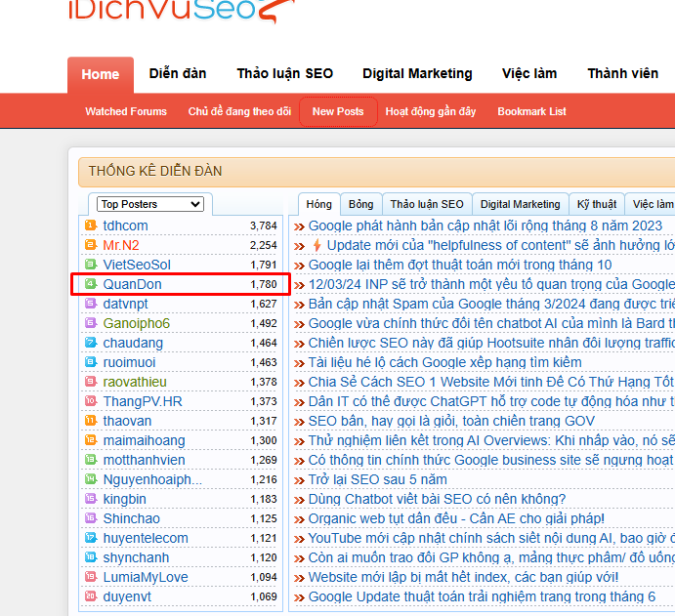Image resolution: width=675 pixels, height=616 pixels.
Task: Click arrow bullet before Trở lại SEO sau 5 năm
Action: (x=299, y=480)
